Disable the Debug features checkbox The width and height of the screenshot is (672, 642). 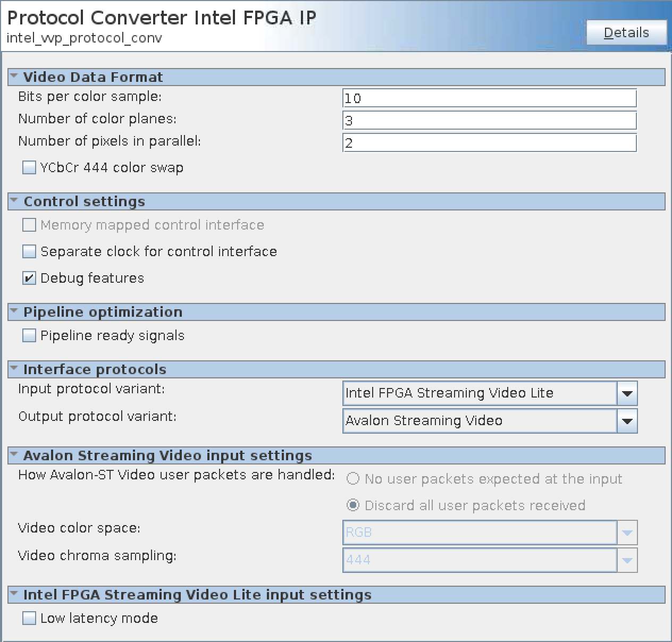tap(29, 278)
